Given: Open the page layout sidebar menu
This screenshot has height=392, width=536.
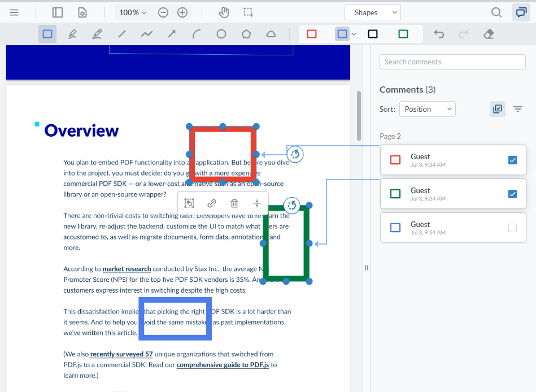Looking at the screenshot, I should point(57,12).
